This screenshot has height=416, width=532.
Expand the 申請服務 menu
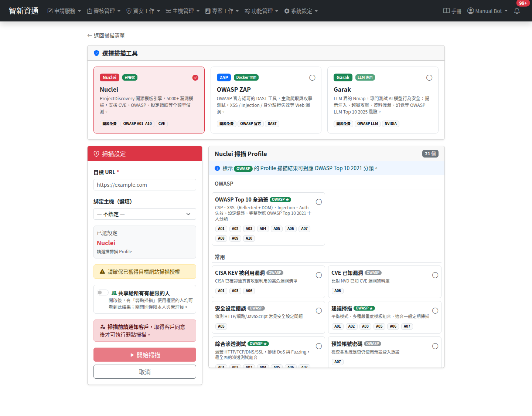64,11
